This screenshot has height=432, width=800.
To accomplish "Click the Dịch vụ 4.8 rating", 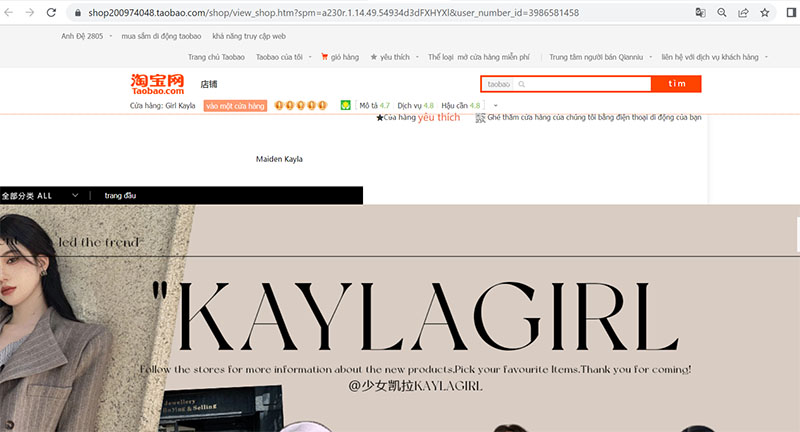I will click(415, 106).
